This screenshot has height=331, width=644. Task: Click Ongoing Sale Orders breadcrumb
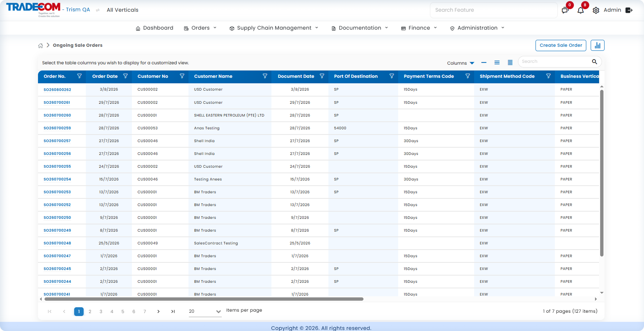coord(77,45)
